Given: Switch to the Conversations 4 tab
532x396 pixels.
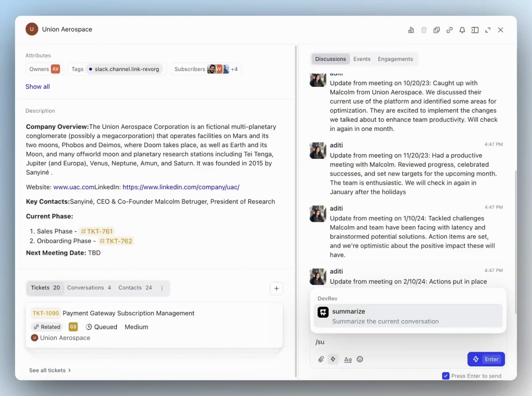Looking at the screenshot, I should coord(89,288).
